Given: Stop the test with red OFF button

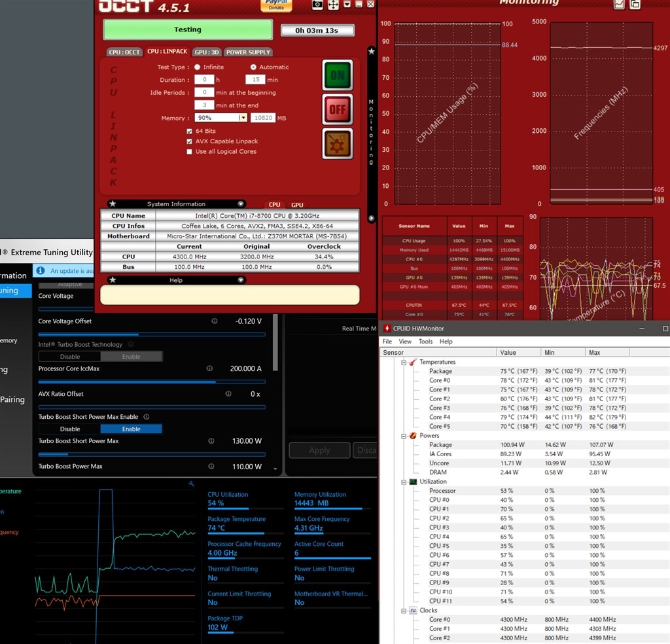Looking at the screenshot, I should 338,109.
